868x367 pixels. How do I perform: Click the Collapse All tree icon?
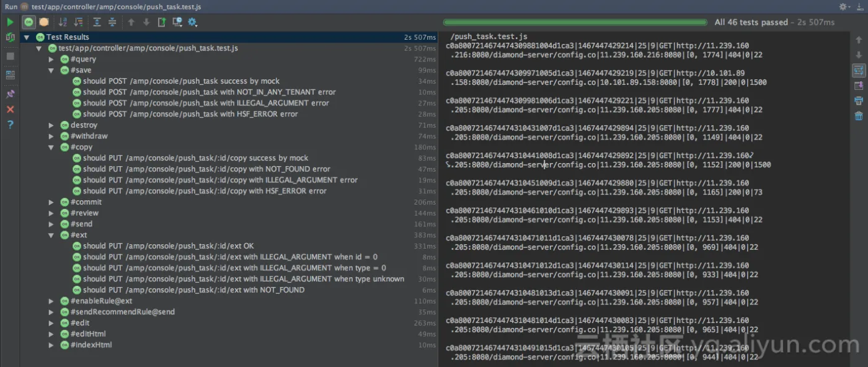(112, 22)
